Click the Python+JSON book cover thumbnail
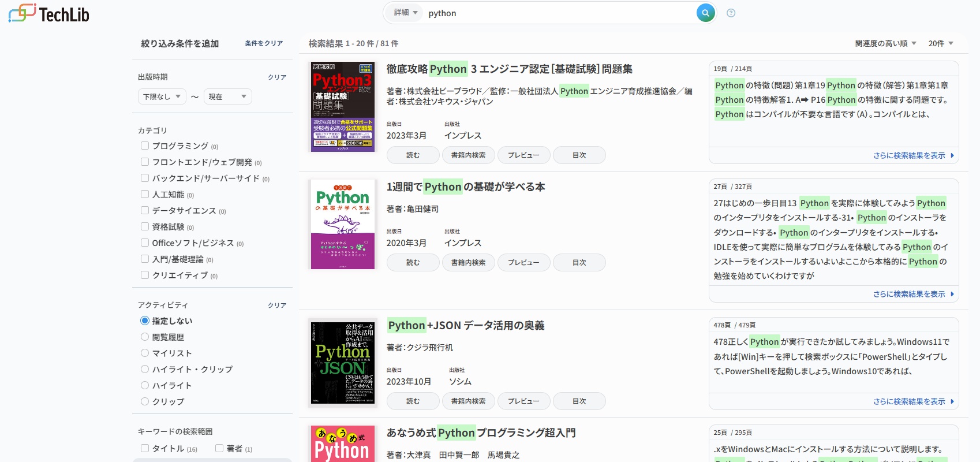 (x=343, y=363)
